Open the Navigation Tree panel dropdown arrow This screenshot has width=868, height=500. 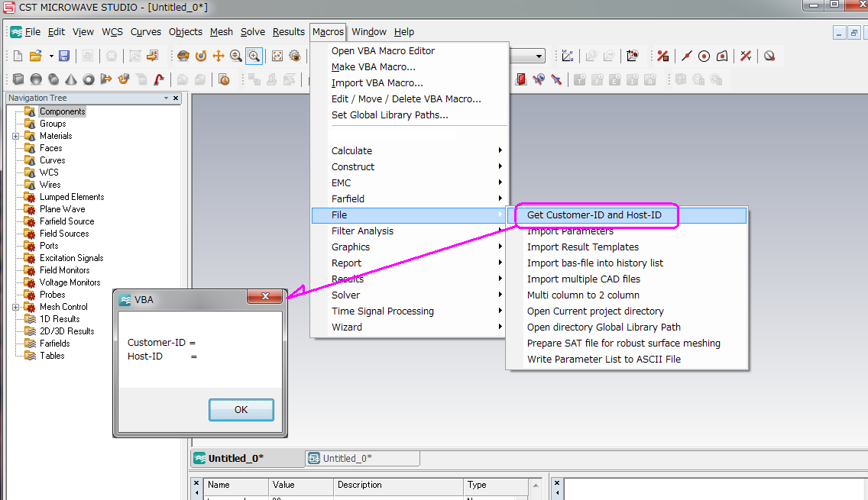point(166,98)
